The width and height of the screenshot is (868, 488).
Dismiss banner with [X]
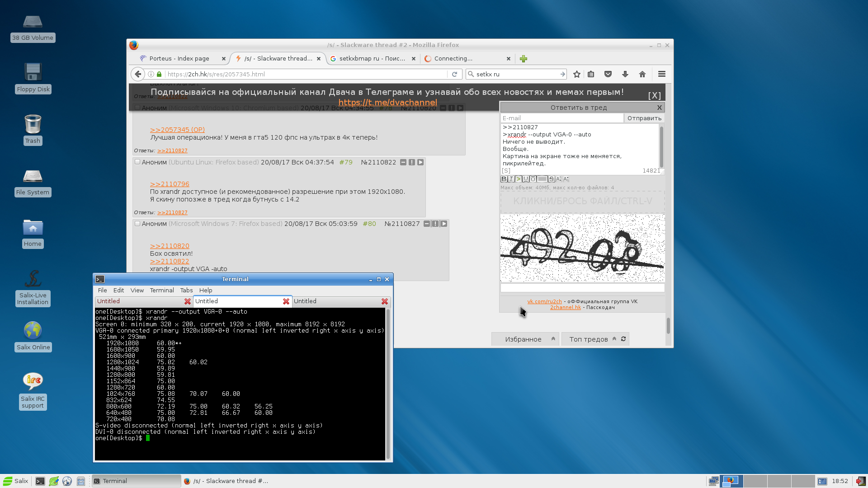tap(654, 96)
